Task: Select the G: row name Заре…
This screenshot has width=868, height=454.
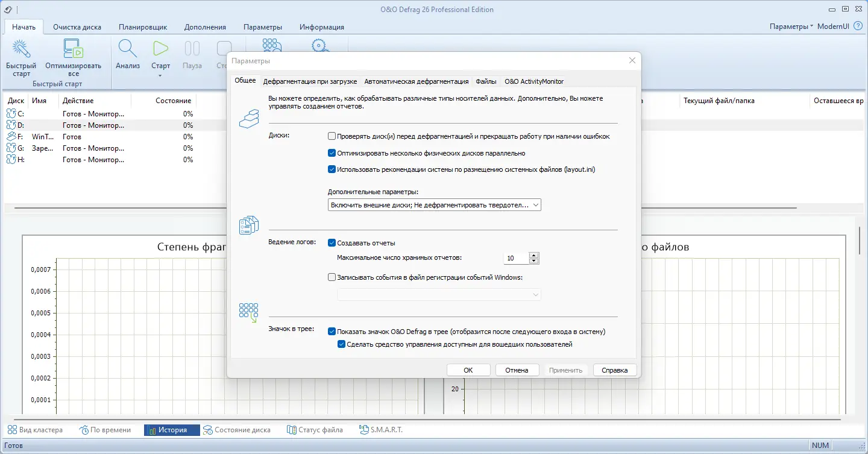Action: [x=43, y=148]
